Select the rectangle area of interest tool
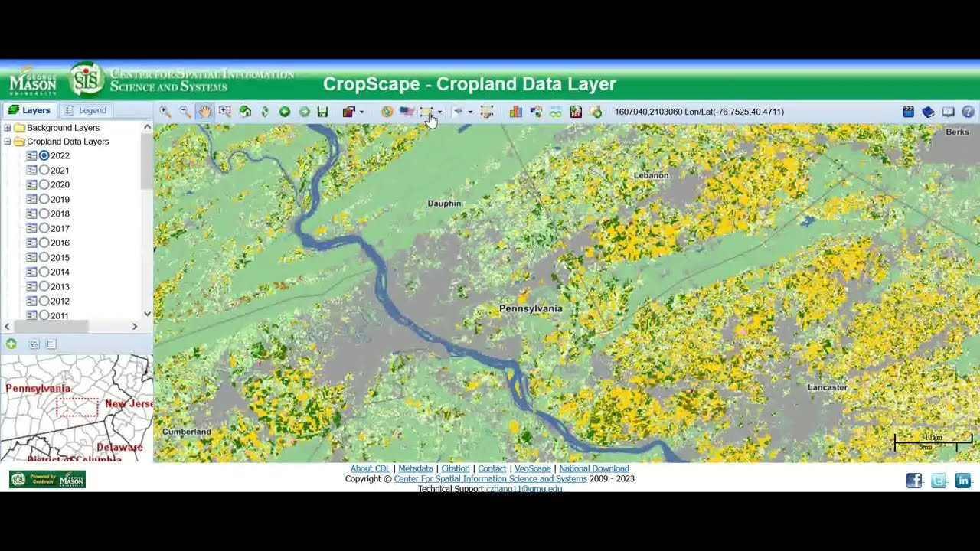 426,112
